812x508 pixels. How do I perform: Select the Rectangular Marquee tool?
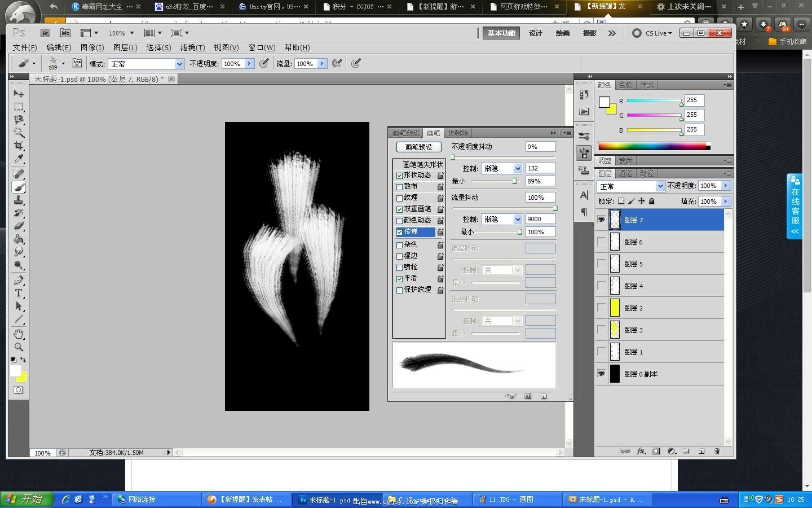[19, 107]
